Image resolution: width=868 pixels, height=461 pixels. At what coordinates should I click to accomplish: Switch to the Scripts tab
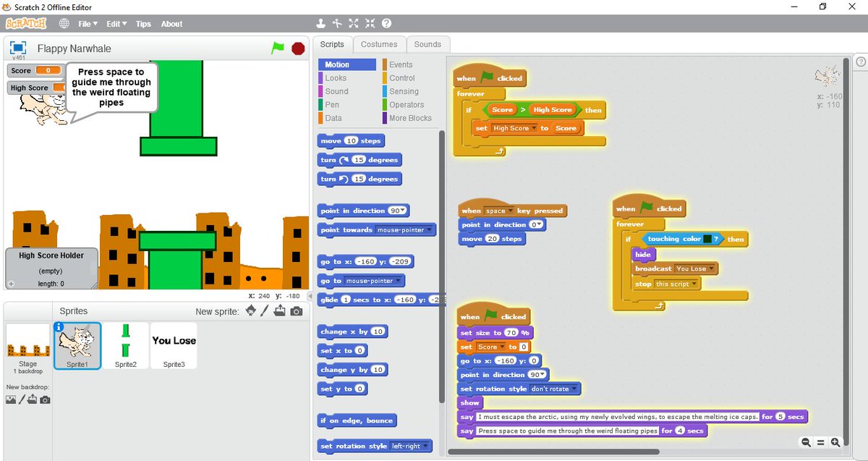pos(332,44)
